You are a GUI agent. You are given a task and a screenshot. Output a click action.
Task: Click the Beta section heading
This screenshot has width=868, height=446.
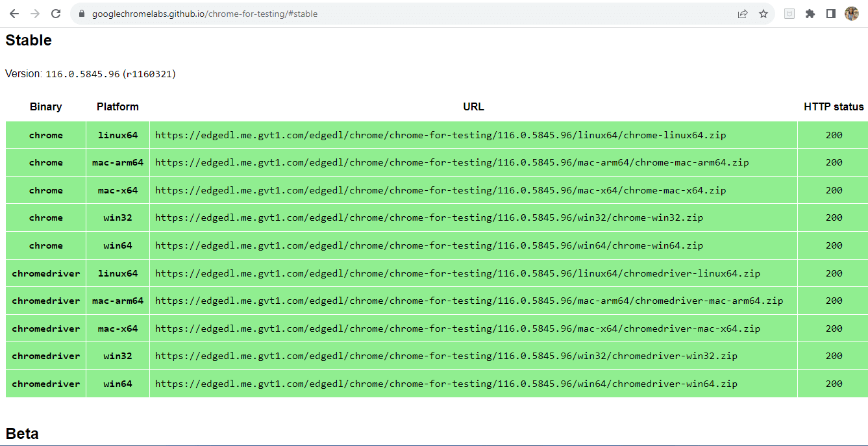[x=22, y=434]
